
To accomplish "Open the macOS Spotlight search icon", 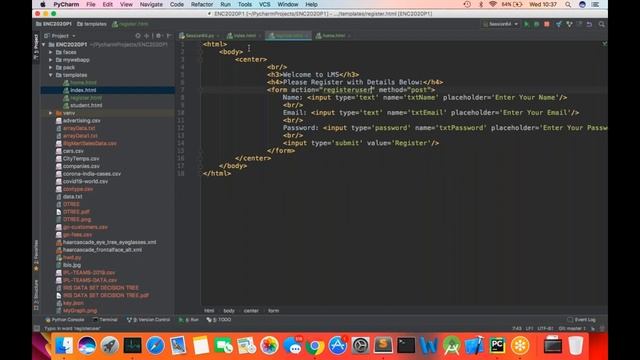I will click(568, 4).
